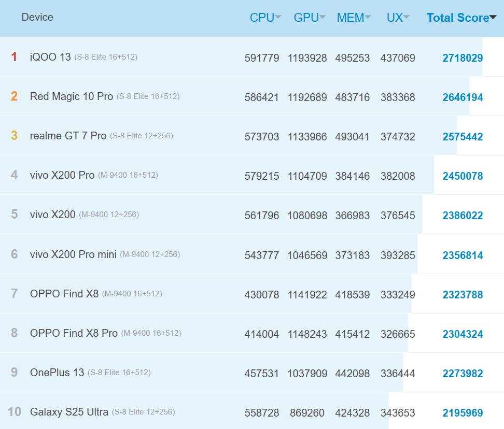The image size is (504, 429).
Task: Click the Device column header
Action: click(x=37, y=17)
